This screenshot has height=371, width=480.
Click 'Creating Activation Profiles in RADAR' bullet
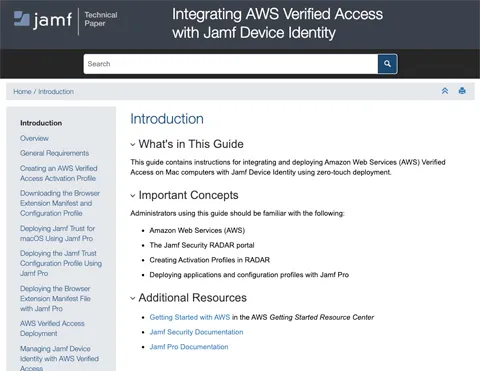[x=210, y=260]
